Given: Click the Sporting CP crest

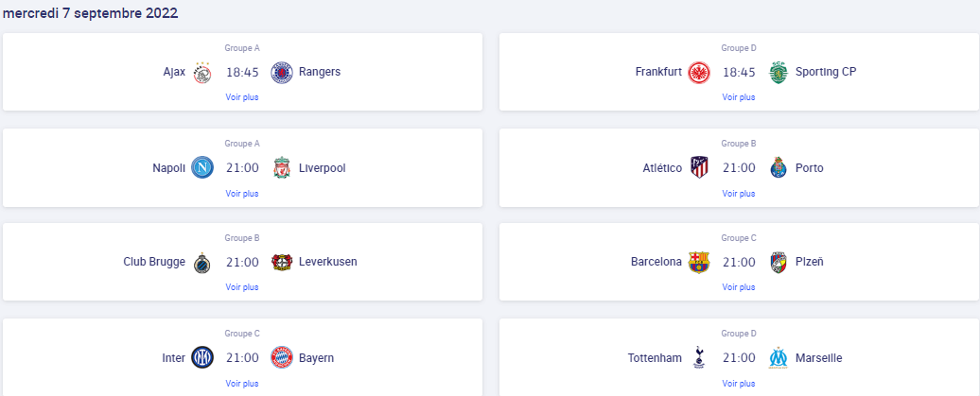Looking at the screenshot, I should pyautogui.click(x=779, y=73).
